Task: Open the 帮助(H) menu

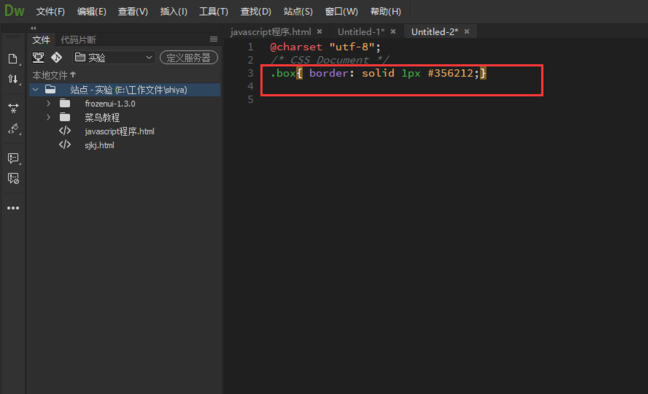Action: point(386,12)
